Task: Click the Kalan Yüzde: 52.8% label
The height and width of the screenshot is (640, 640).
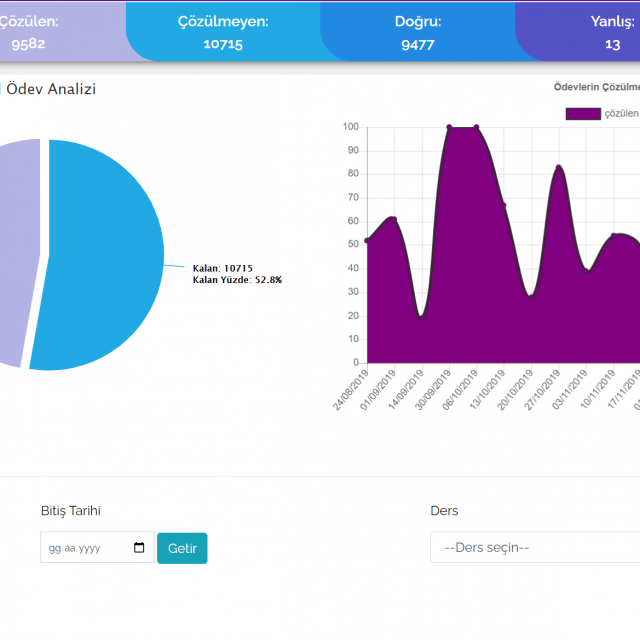Action: (x=237, y=280)
